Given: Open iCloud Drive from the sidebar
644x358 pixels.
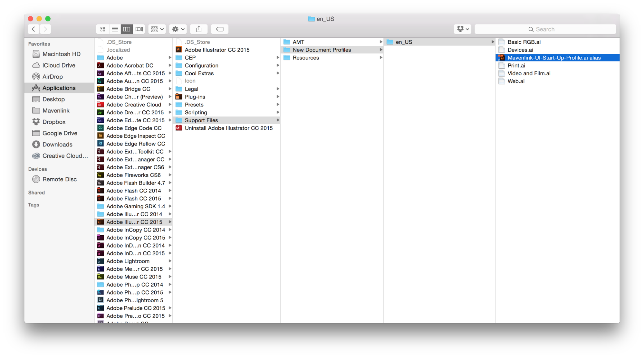Looking at the screenshot, I should (59, 65).
